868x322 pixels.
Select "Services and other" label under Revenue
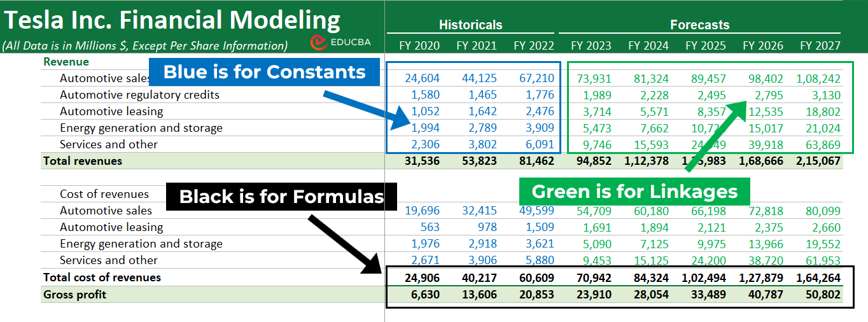pos(109,144)
